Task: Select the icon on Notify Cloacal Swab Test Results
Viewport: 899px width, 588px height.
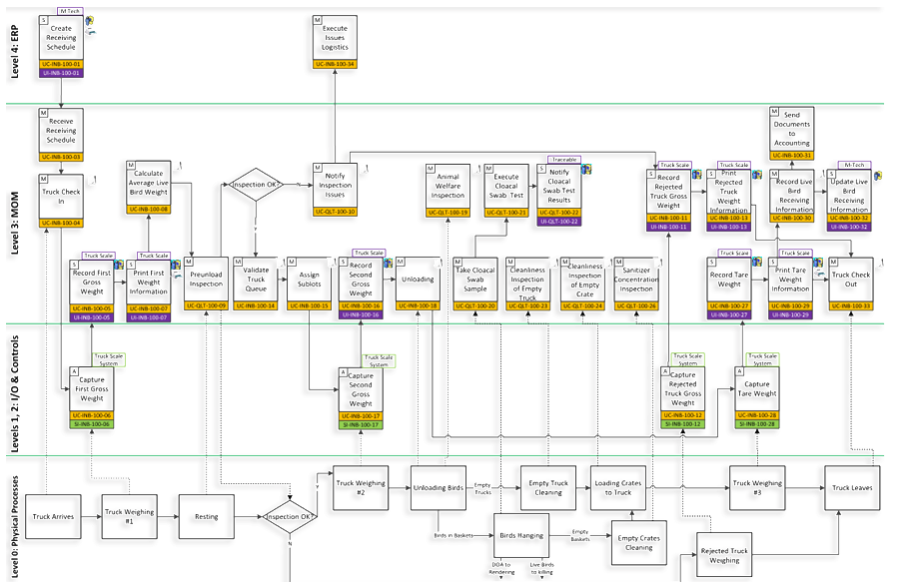Action: [x=587, y=169]
